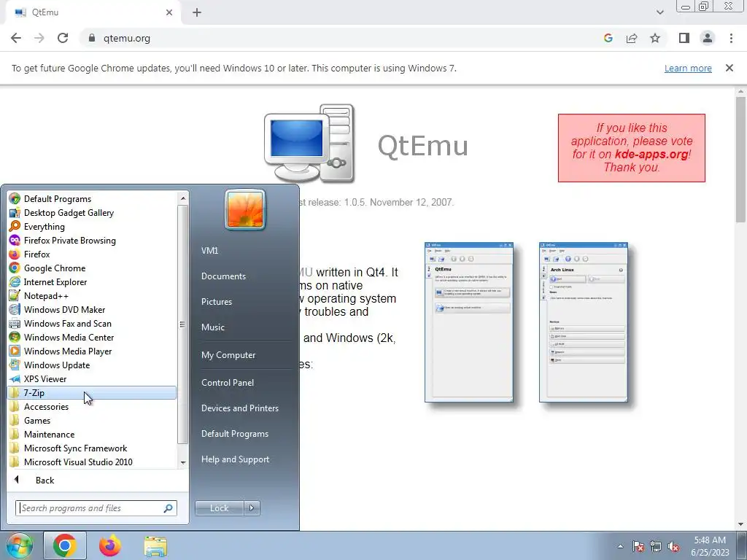Open the Chrome profile menu
Image resolution: width=747 pixels, height=560 pixels.
pyautogui.click(x=708, y=38)
